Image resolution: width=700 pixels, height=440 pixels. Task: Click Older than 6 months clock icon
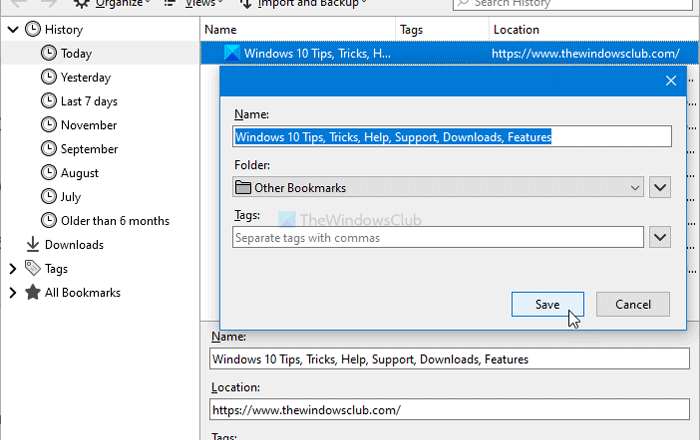[x=49, y=220]
